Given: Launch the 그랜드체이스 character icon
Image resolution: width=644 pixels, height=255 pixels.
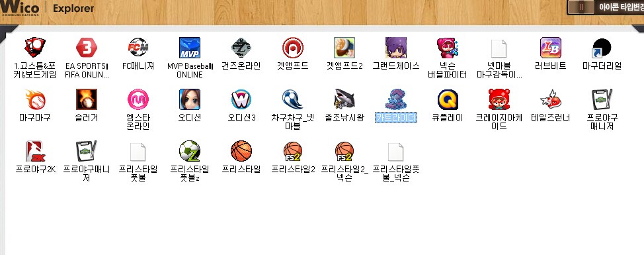Looking at the screenshot, I should [396, 47].
